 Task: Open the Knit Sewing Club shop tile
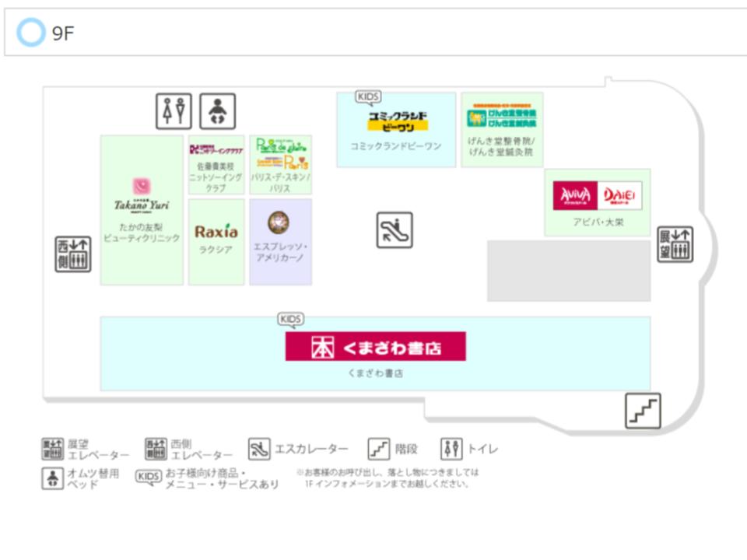(x=216, y=165)
